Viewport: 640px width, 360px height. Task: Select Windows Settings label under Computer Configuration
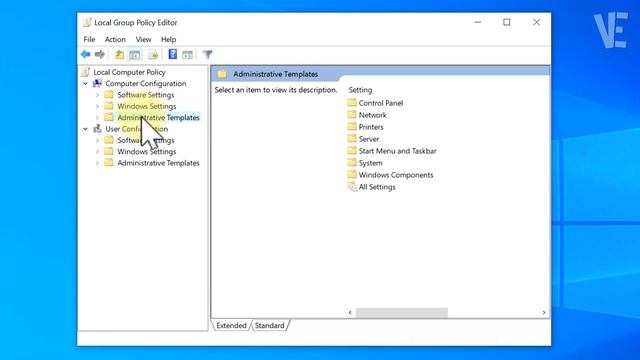point(147,106)
